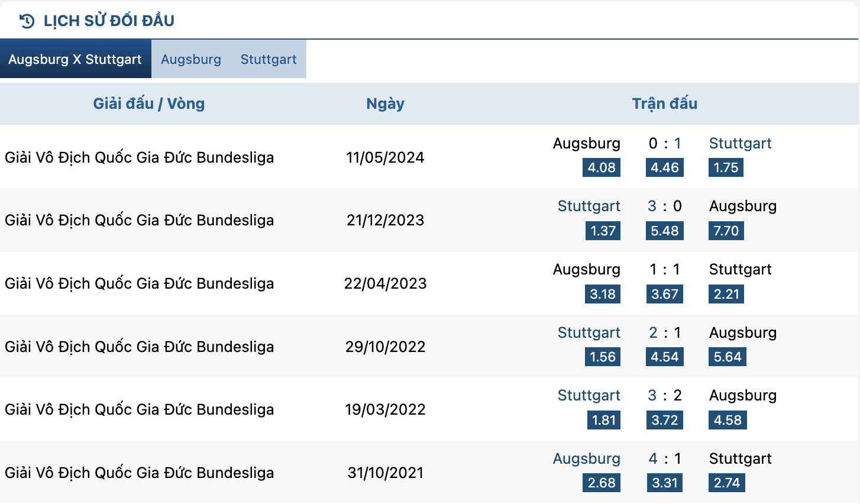Click the Giải đấu / Vòng column header
860x504 pixels.
click(x=149, y=104)
